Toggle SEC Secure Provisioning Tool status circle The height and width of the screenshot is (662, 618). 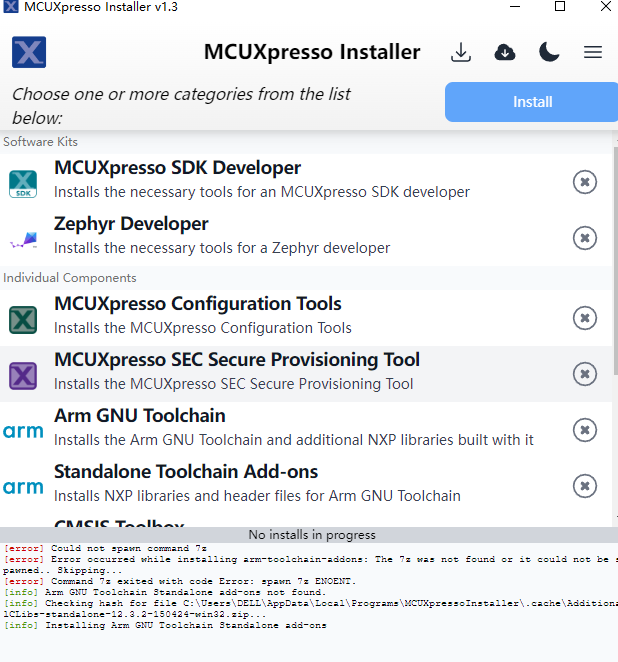tap(585, 374)
